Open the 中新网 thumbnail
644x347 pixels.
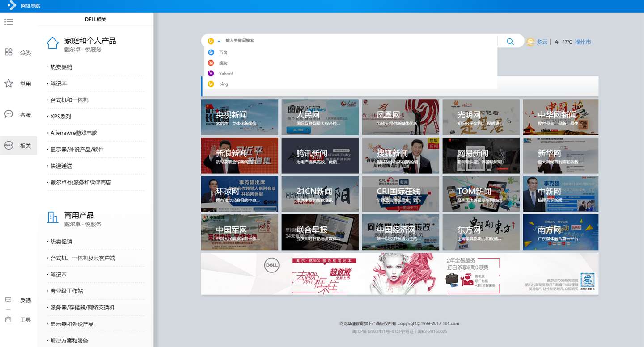[561, 194]
